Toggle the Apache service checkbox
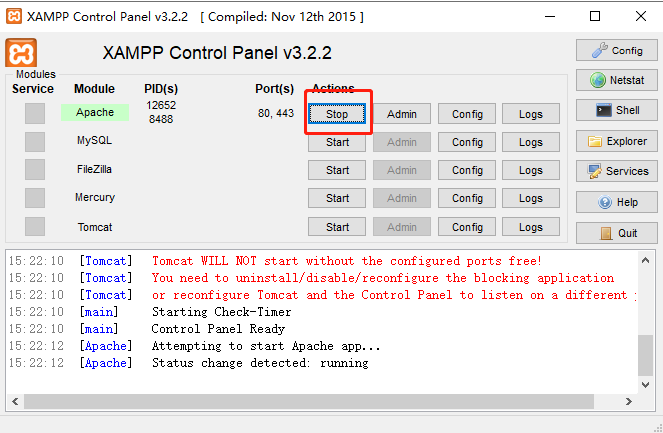Screen dimensions: 663x433 pyautogui.click(x=35, y=113)
